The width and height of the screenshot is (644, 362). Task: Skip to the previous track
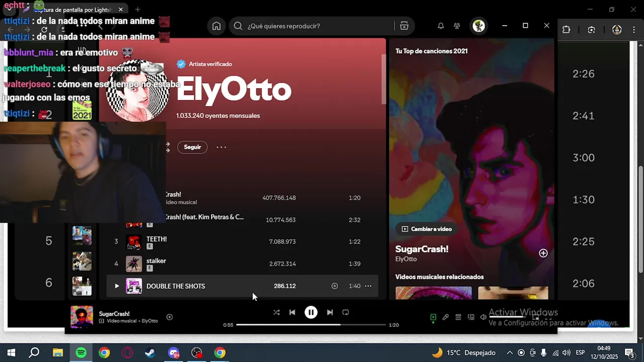pos(292,312)
